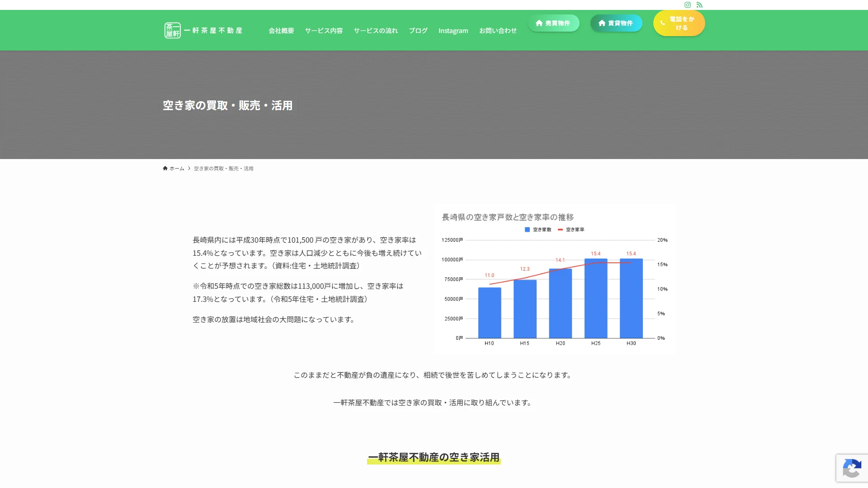
Task: Click the H10 bar in chart
Action: pyautogui.click(x=490, y=313)
